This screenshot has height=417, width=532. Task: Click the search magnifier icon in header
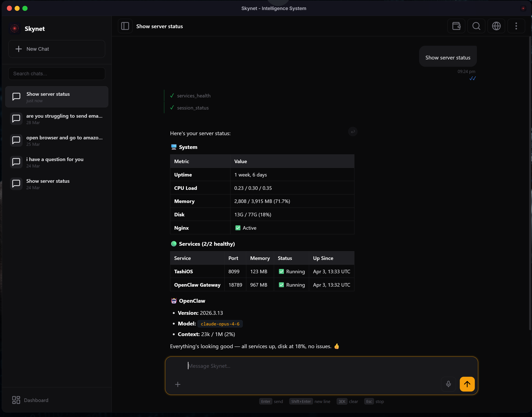click(476, 26)
